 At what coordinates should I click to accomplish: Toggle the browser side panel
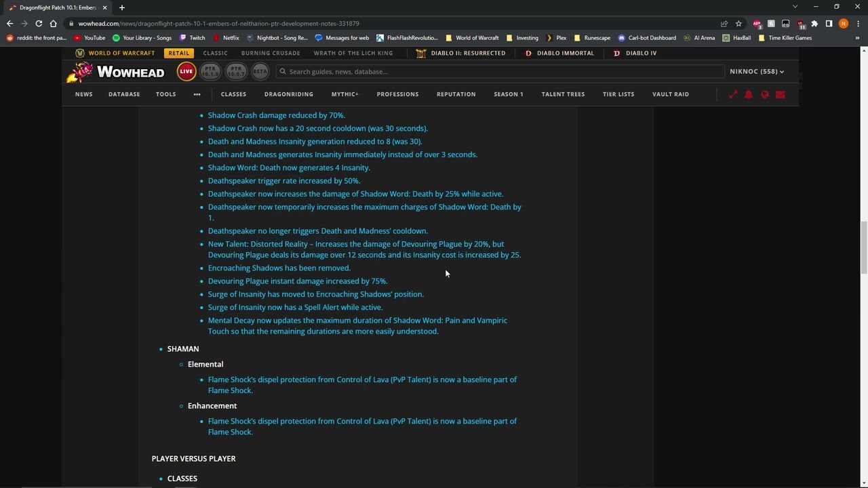(x=829, y=23)
